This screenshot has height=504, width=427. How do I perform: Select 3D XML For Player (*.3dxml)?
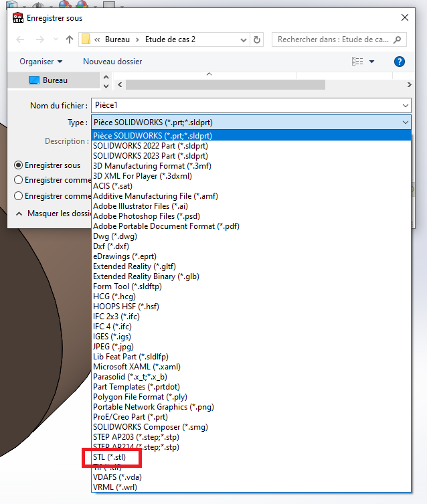(251, 176)
